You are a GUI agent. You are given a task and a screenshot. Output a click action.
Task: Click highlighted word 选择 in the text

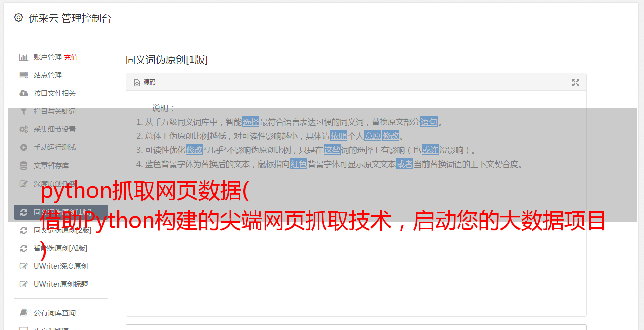tap(251, 122)
